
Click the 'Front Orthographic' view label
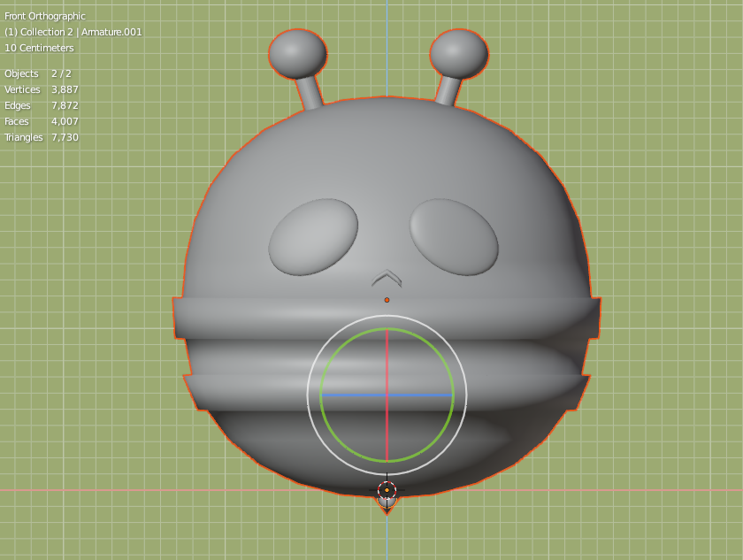tap(45, 16)
